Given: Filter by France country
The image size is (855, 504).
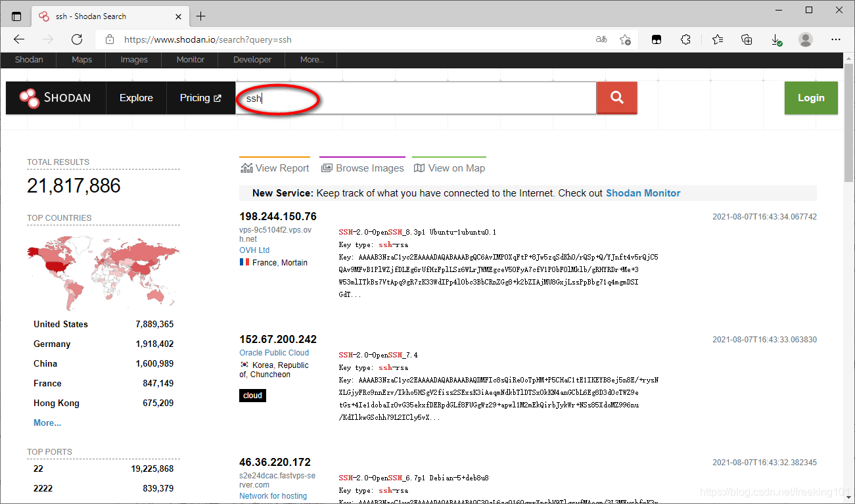Looking at the screenshot, I should click(x=47, y=383).
